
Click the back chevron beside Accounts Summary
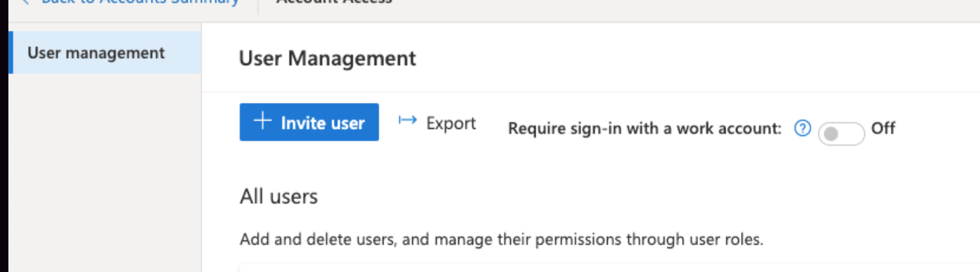pos(26,2)
